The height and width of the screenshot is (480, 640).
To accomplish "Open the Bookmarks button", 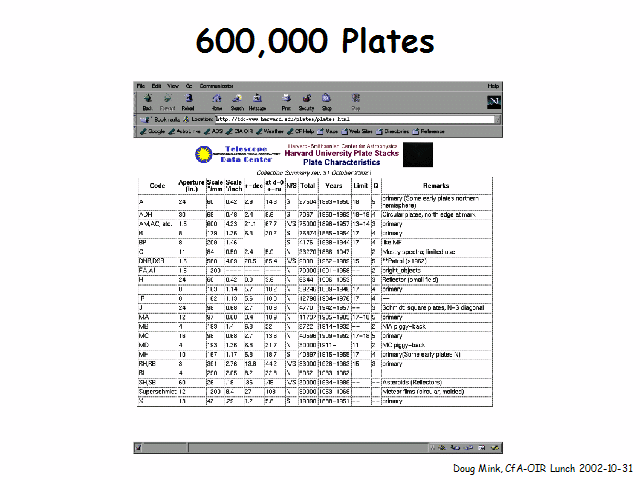I will coord(160,120).
